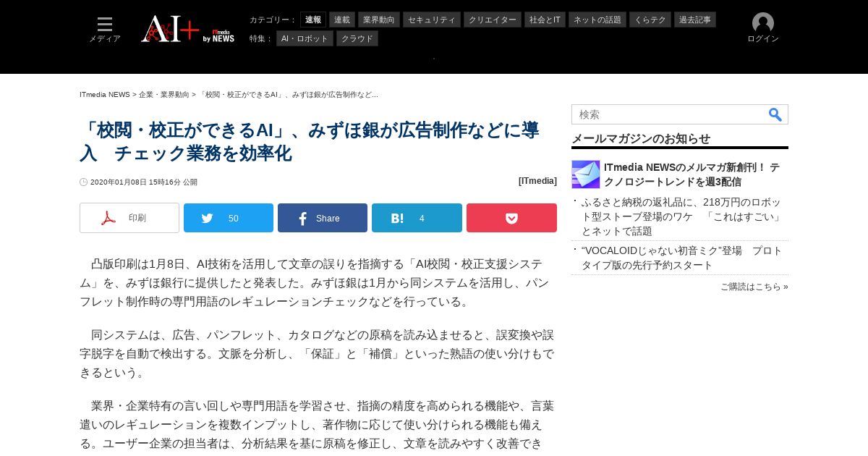Click the article headline about 校閲・校正ができるAI

click(x=310, y=142)
